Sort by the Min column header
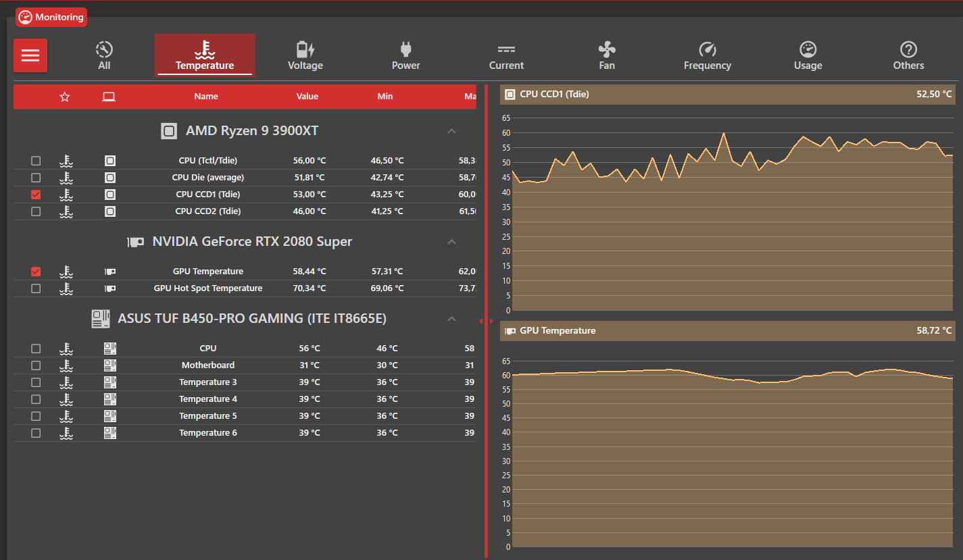The width and height of the screenshot is (963, 560). tap(385, 97)
